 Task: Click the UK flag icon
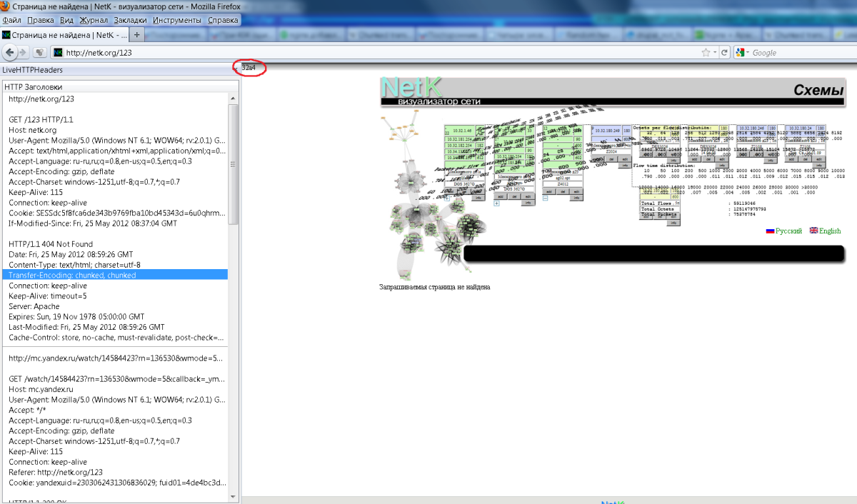(813, 231)
